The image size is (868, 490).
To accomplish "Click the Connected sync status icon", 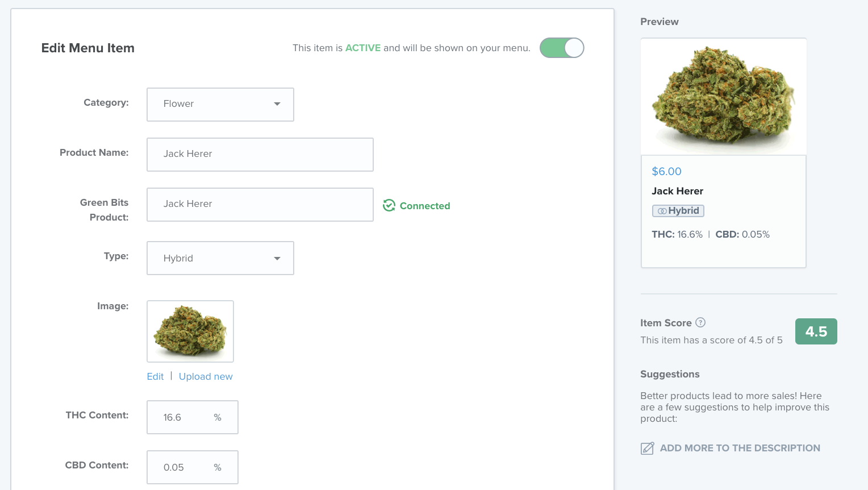I will (389, 205).
